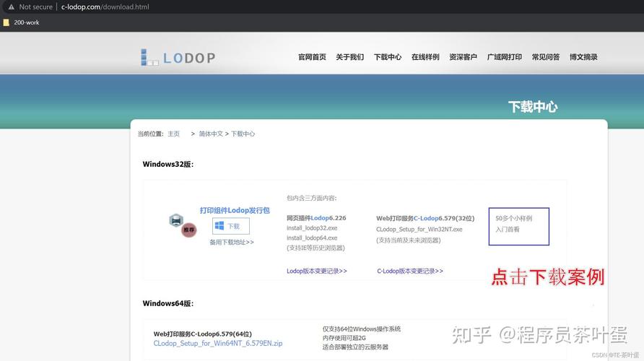Go to the 下载中心 navigation tab
The width and height of the screenshot is (644, 361).
point(388,57)
